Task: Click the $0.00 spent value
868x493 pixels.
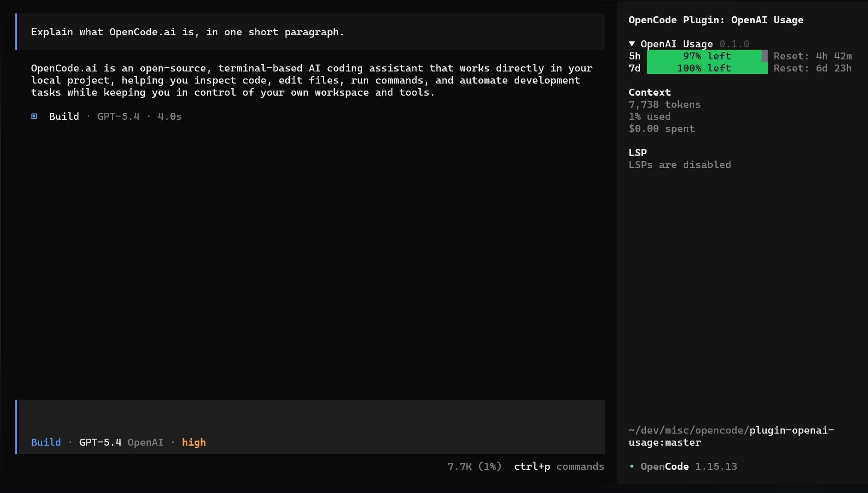Action: point(661,128)
